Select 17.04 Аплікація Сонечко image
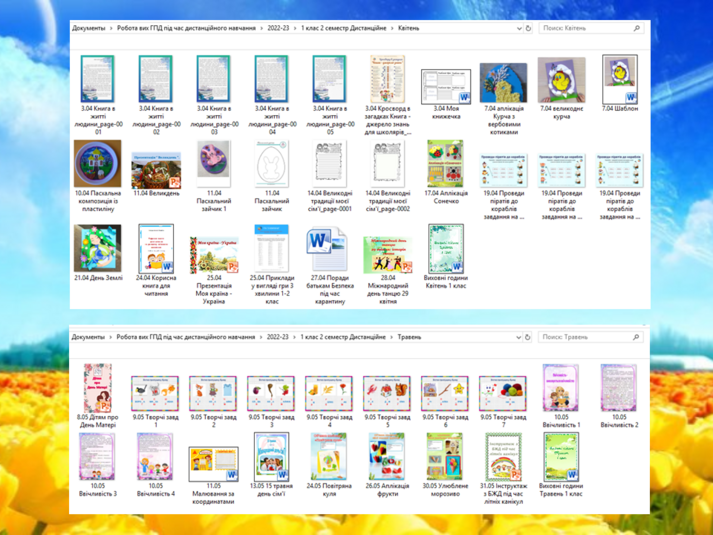 pyautogui.click(x=446, y=172)
